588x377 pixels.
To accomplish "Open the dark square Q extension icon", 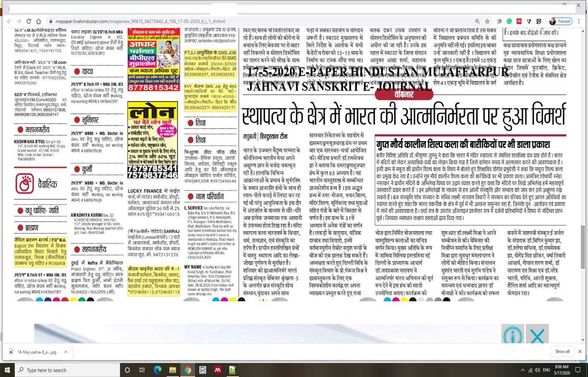I will point(539,22).
